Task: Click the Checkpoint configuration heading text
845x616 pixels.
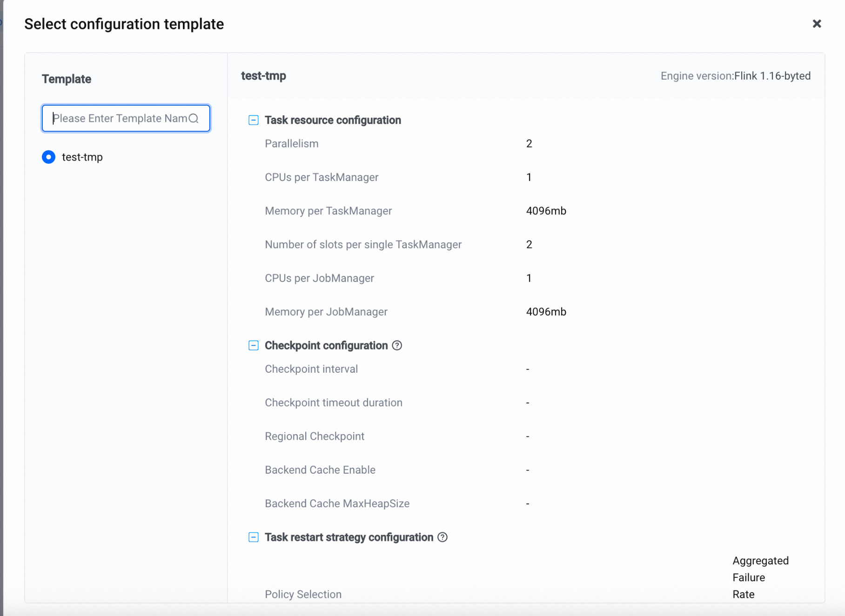Action: pos(326,345)
